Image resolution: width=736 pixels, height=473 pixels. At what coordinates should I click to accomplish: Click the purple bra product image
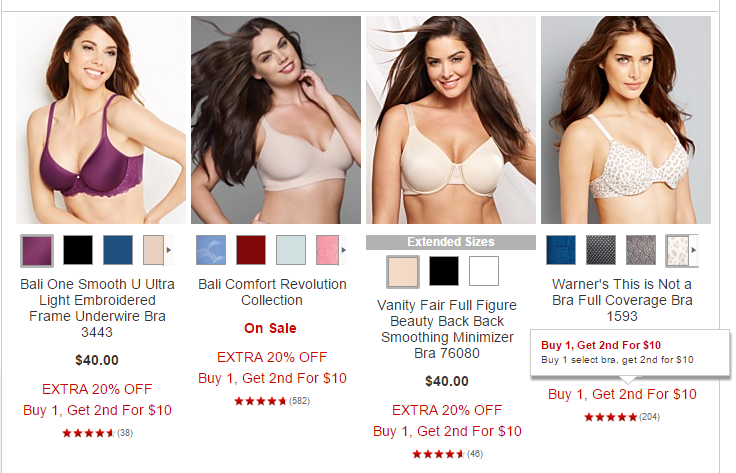101,120
